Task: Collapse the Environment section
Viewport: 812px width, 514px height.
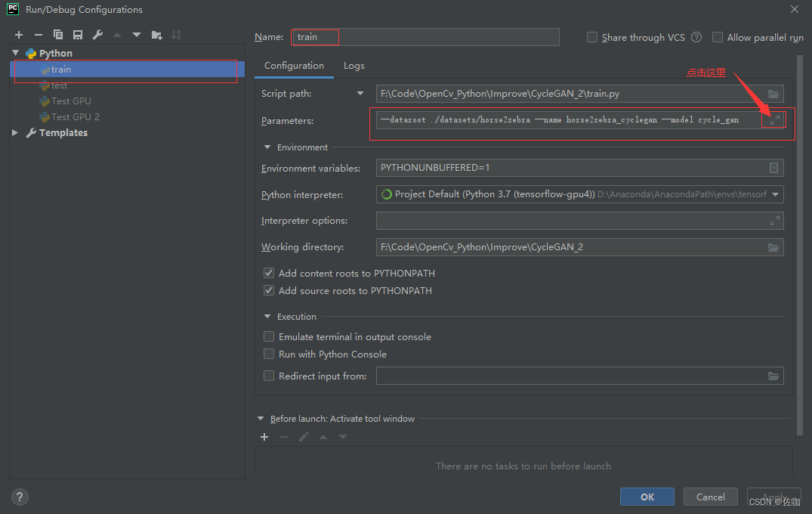Action: [267, 147]
